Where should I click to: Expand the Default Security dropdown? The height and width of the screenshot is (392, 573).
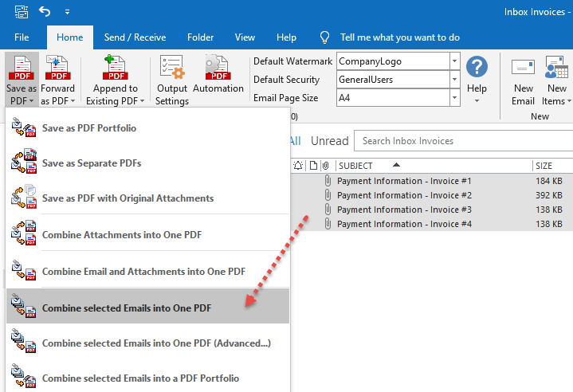[454, 79]
